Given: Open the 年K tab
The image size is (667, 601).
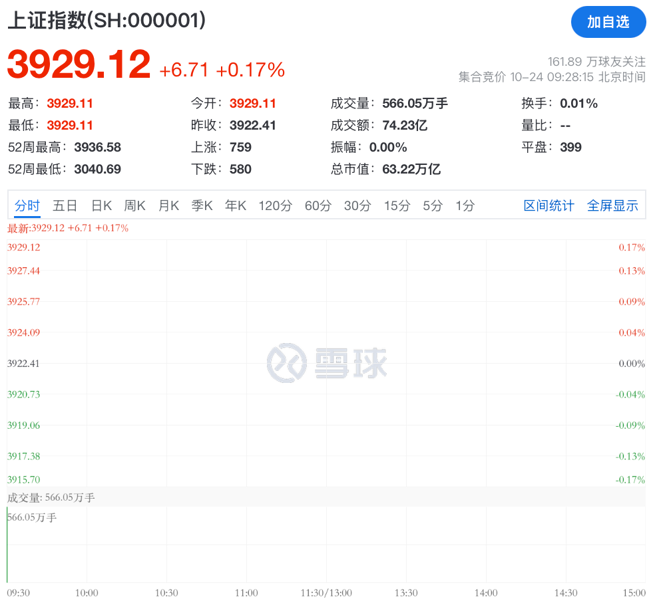Looking at the screenshot, I should point(235,206).
